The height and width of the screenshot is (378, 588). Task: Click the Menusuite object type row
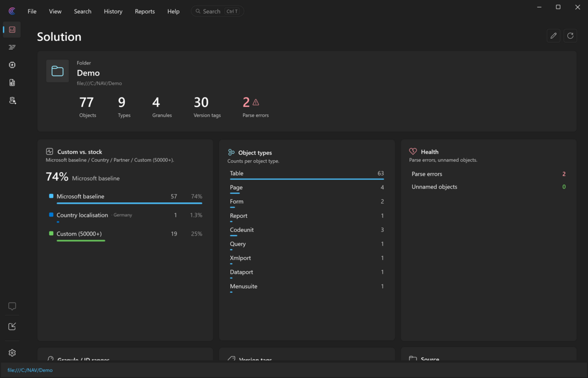pyautogui.click(x=307, y=287)
